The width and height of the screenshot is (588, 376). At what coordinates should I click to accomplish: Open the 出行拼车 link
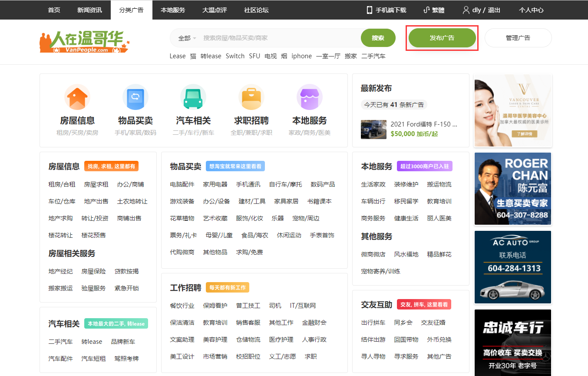(x=373, y=323)
